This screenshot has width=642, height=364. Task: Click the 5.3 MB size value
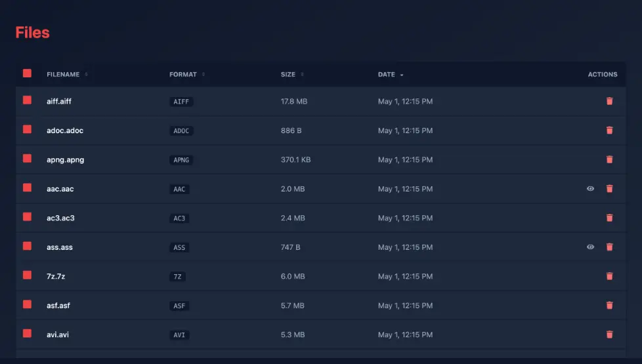[292, 334]
